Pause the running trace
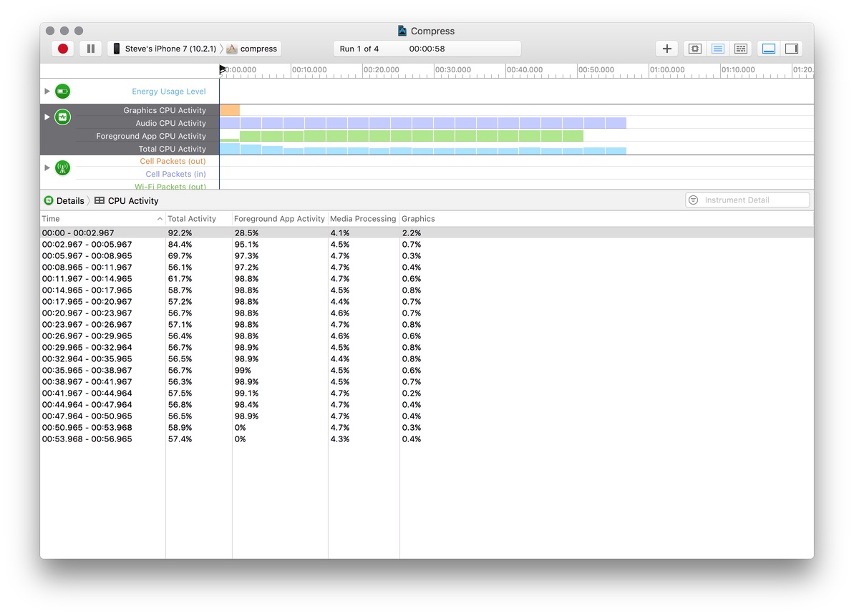854x616 pixels. (91, 49)
